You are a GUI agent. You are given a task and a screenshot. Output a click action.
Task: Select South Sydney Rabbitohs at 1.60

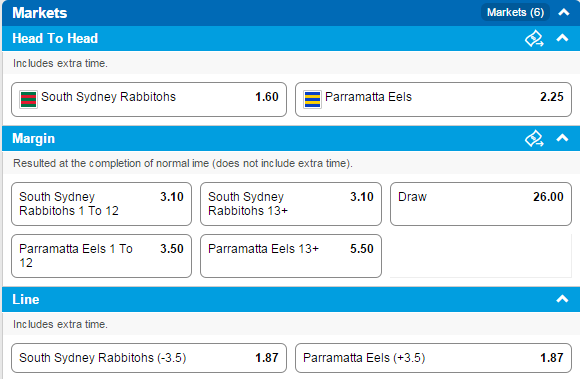149,99
